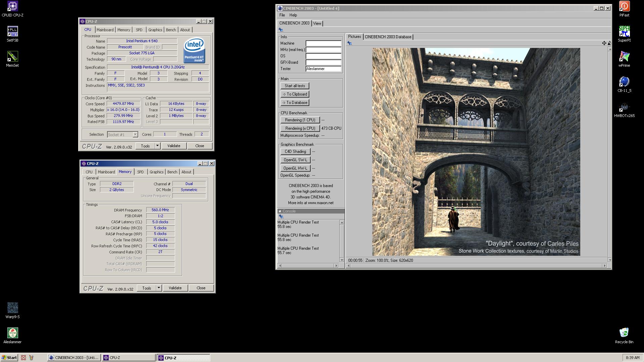Click the pin icon in Pictures panel
Viewport: 644px width, 362px height.
coord(350,43)
